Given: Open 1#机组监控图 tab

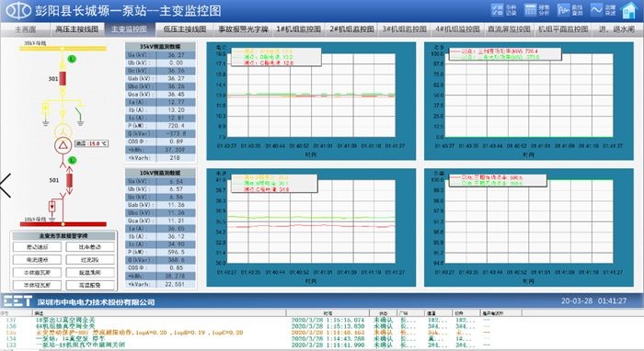Looking at the screenshot, I should coord(299,29).
